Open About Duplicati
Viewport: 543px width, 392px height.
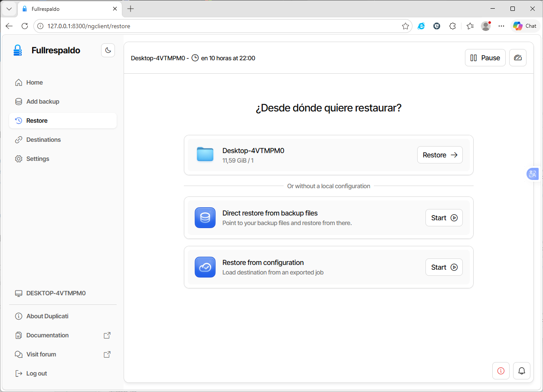point(63,316)
